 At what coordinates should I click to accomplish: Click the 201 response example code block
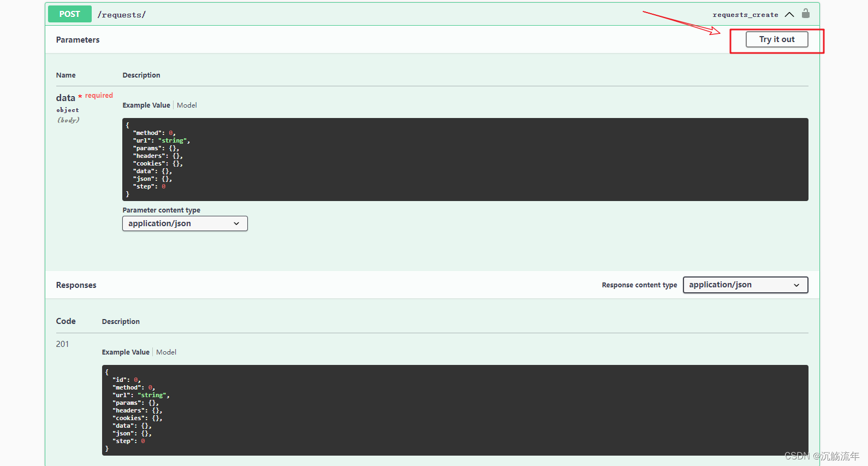(x=455, y=410)
